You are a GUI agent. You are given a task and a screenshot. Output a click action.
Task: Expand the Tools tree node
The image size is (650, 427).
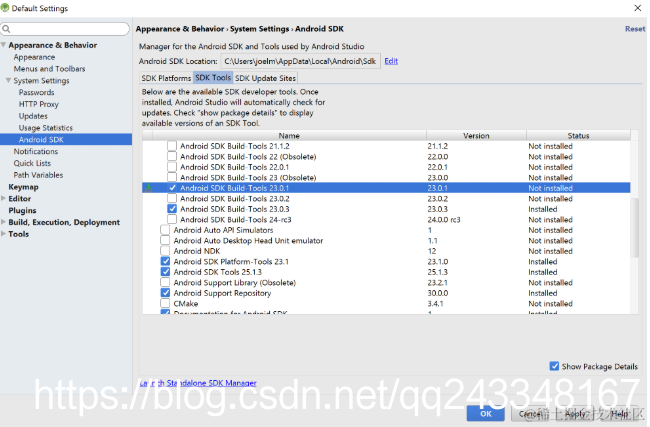(x=3, y=234)
